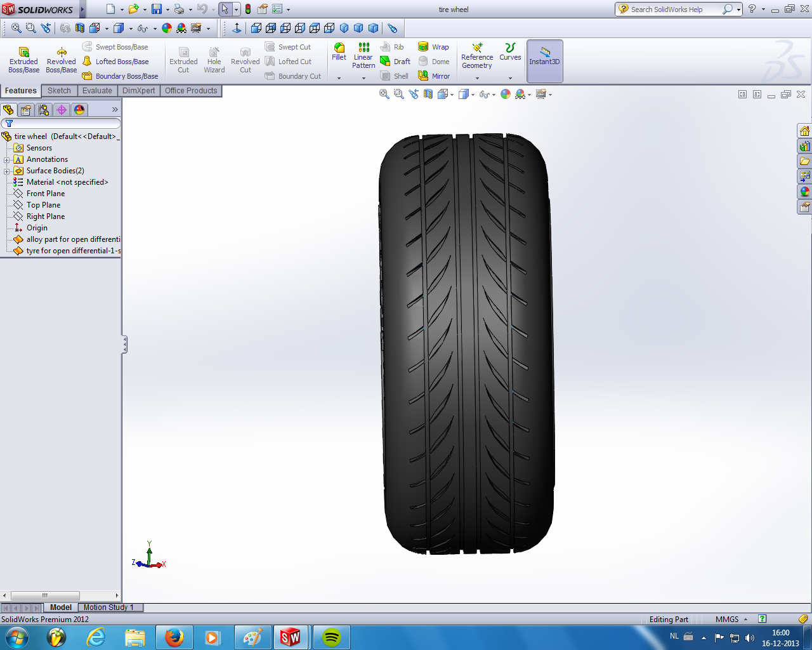
Task: Select the Model tab
Action: (61, 607)
